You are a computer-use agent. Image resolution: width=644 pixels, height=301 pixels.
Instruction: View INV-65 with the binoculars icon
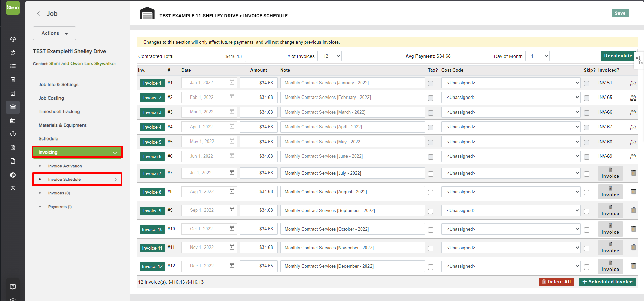(633, 98)
